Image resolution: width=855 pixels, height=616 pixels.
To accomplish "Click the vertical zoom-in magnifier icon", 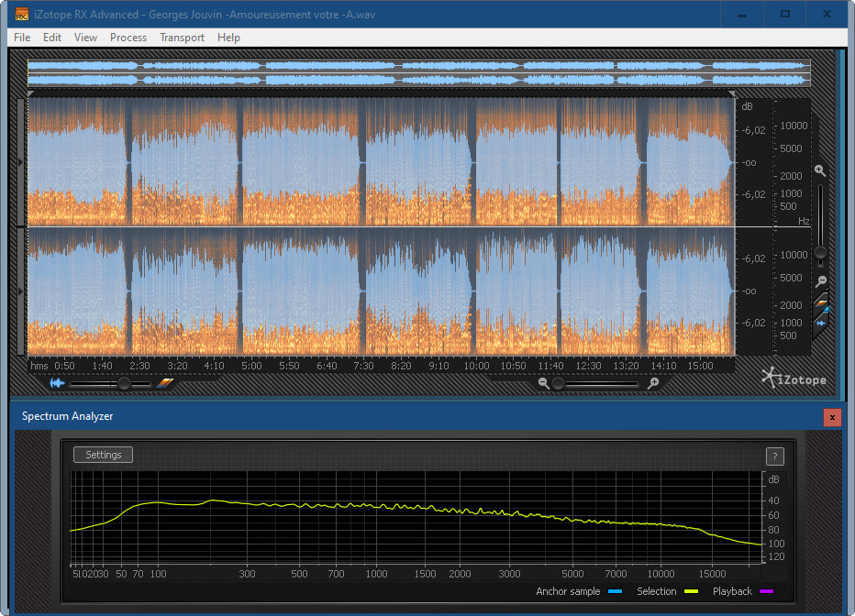I will [x=820, y=171].
